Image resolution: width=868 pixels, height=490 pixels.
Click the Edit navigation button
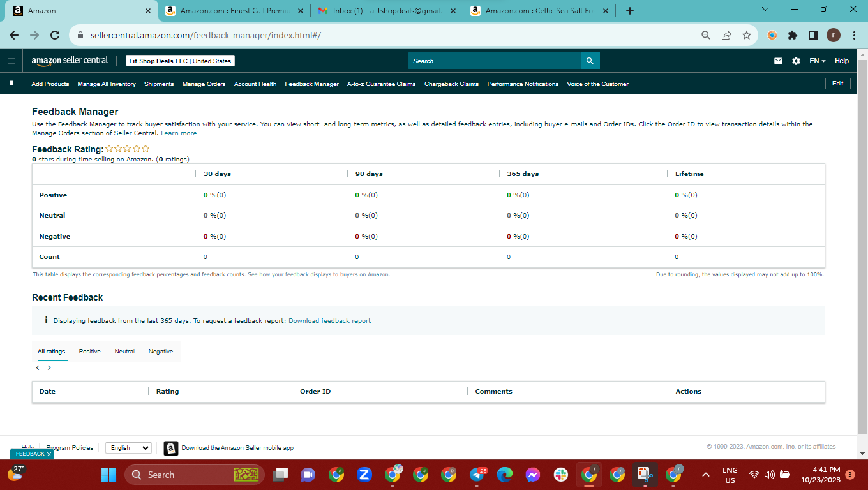838,84
